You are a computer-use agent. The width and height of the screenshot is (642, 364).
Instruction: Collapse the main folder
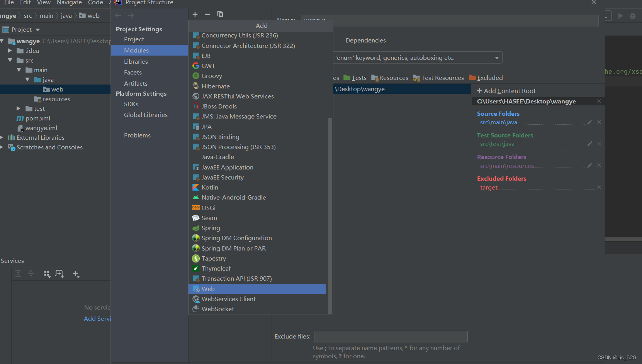(x=19, y=70)
